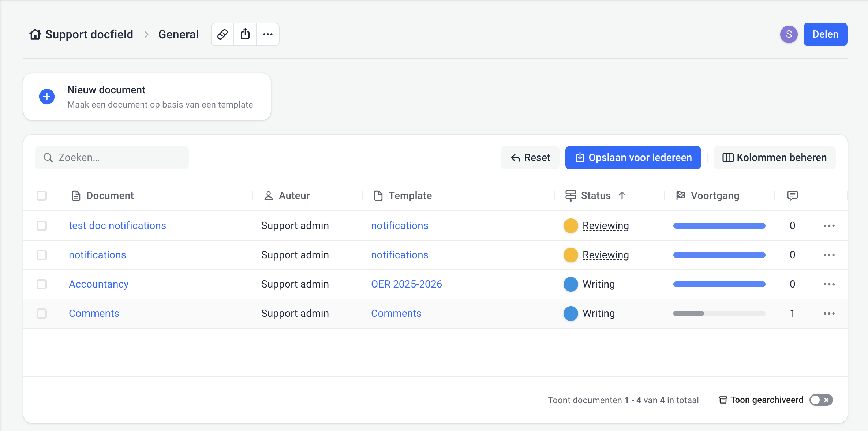This screenshot has height=431, width=868.
Task: Sort by the Status column header
Action: [x=595, y=196]
